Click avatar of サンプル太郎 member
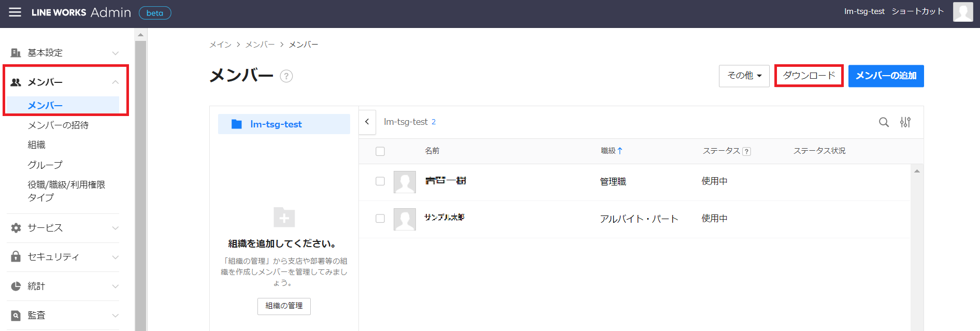 405,219
